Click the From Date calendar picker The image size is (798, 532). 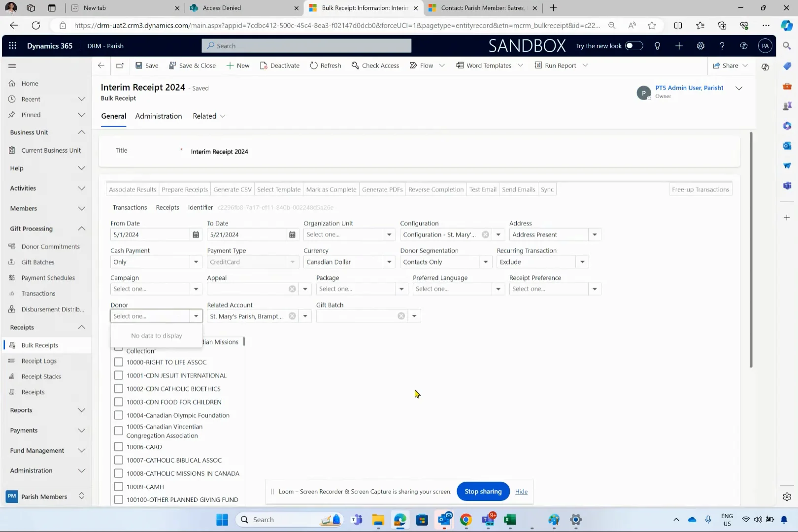[196, 234]
